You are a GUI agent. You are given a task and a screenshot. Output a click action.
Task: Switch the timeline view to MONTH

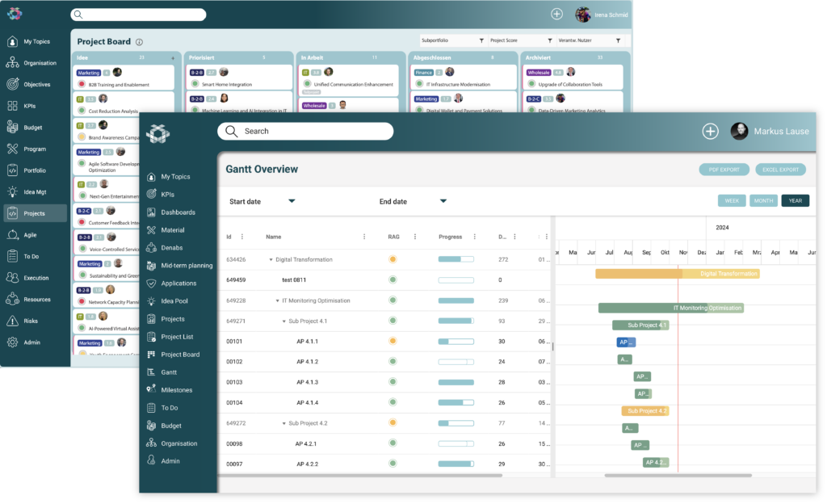coord(763,200)
